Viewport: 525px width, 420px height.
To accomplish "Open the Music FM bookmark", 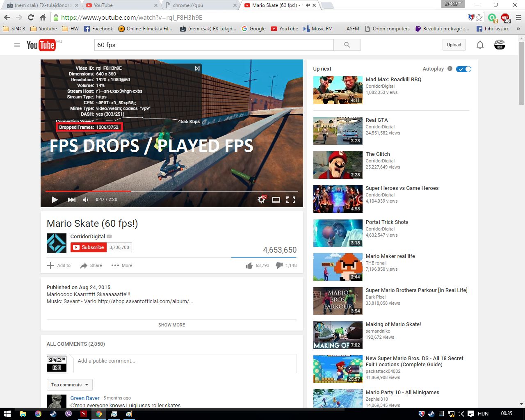I will pyautogui.click(x=318, y=29).
